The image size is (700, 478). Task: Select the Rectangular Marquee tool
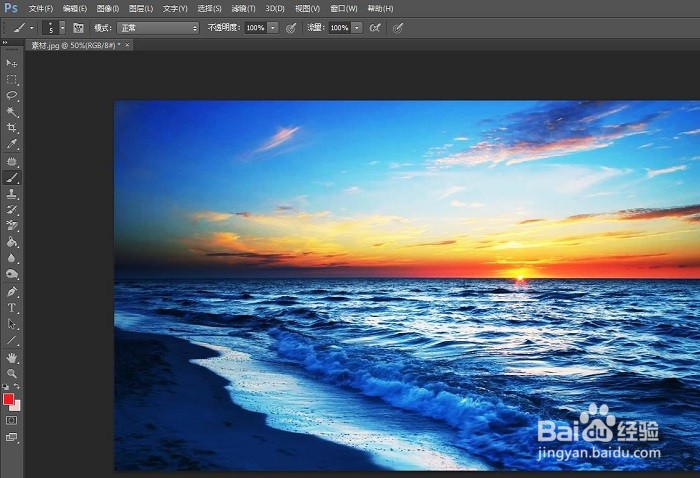(x=12, y=80)
